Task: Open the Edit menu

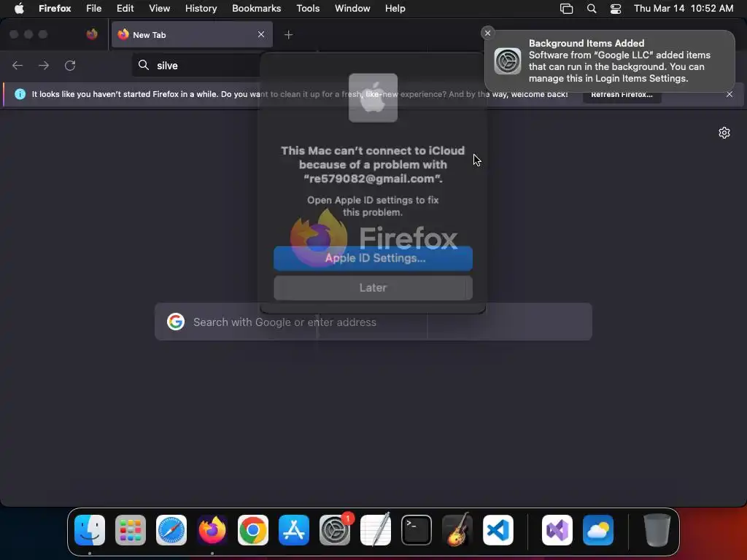Action: [x=125, y=9]
